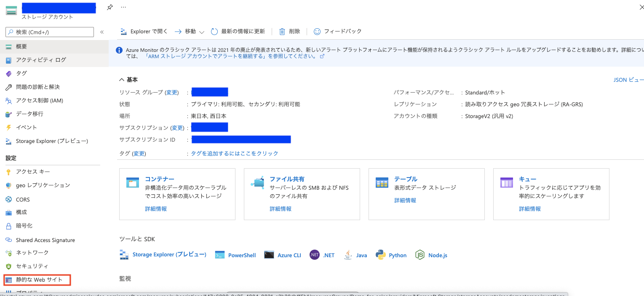Image resolution: width=644 pixels, height=296 pixels.
Task: Click the shield icon for セキュリティ
Action: (x=8, y=266)
